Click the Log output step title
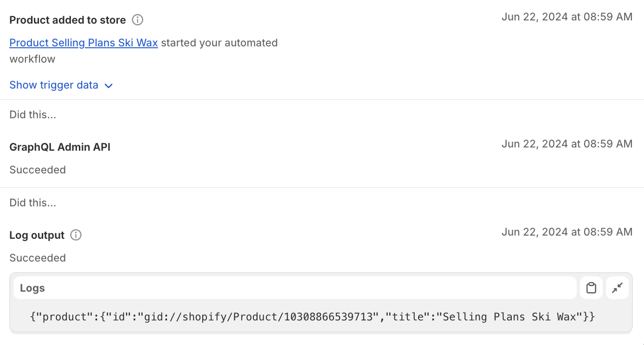This screenshot has width=644, height=345. [37, 235]
